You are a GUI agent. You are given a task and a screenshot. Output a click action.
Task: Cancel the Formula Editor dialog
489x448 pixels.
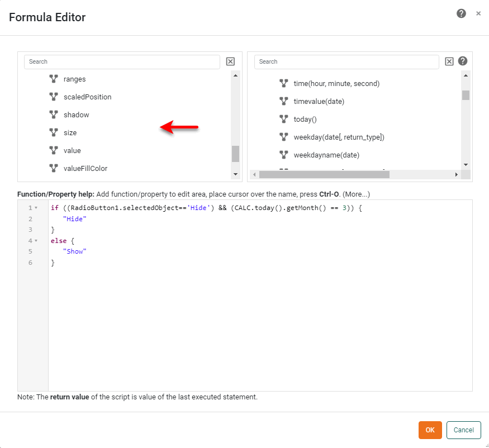click(463, 430)
